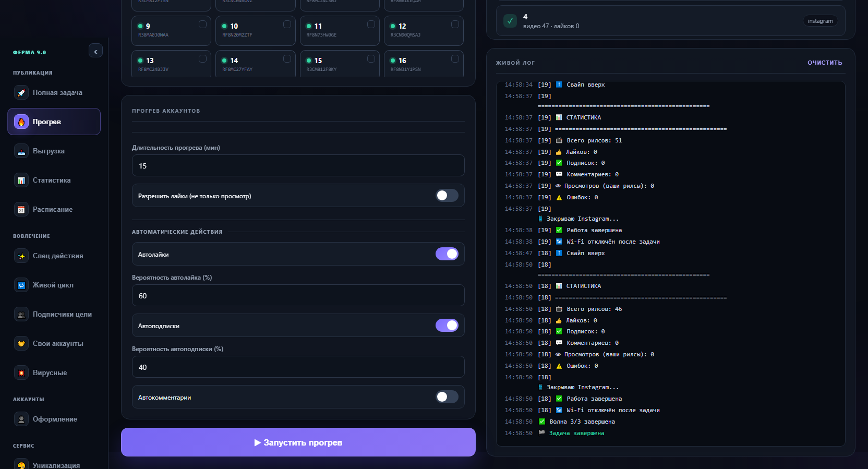Click the Спец действия sparkle icon
868x469 pixels.
pos(21,256)
